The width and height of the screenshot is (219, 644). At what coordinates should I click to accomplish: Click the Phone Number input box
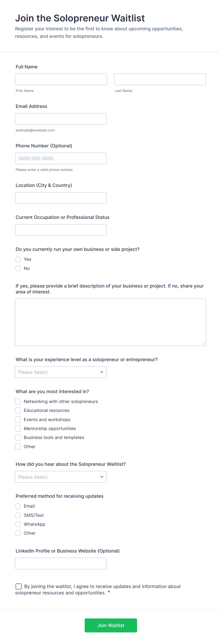pyautogui.click(x=61, y=158)
